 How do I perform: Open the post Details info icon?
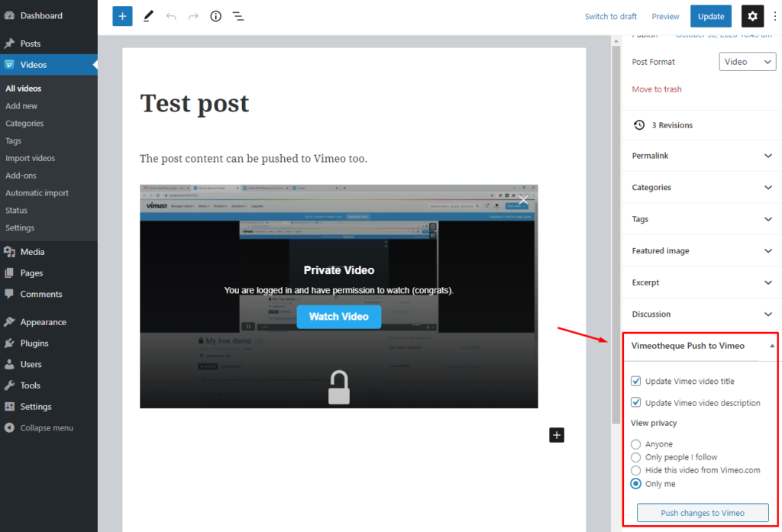pos(215,15)
